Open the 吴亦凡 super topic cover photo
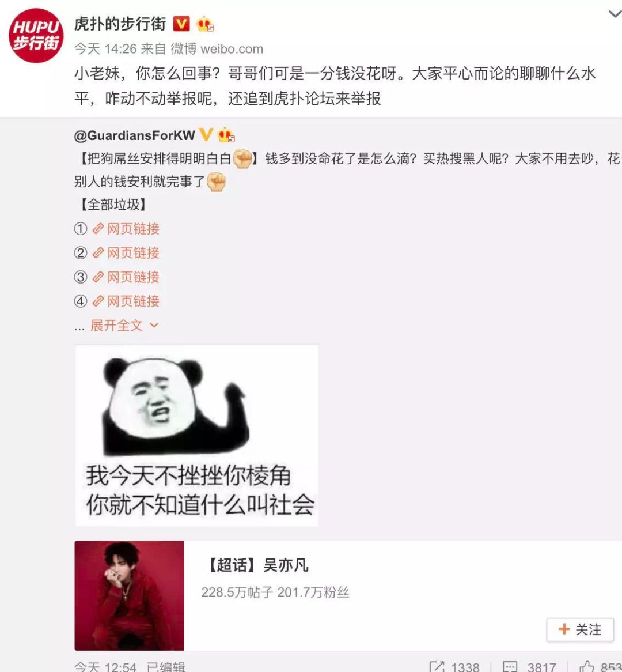The image size is (622, 672). pyautogui.click(x=130, y=596)
